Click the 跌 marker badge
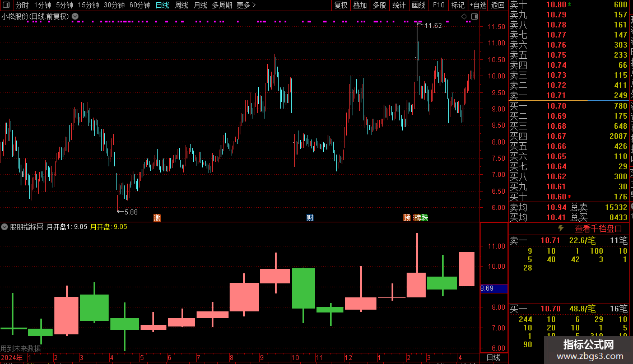 click(x=424, y=217)
